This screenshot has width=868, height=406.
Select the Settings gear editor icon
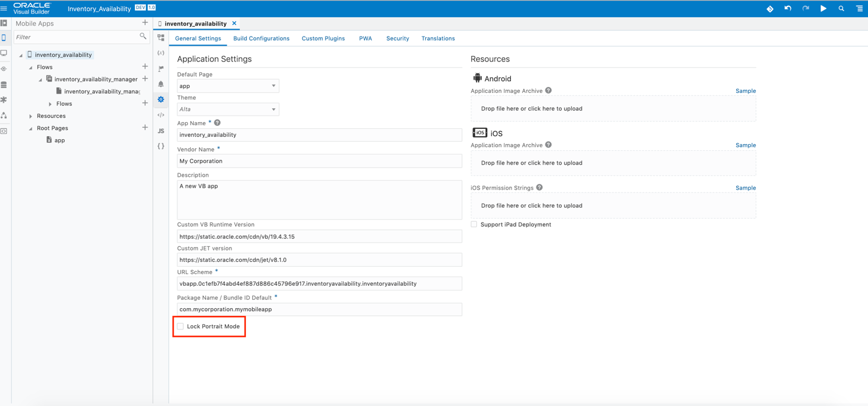click(x=161, y=99)
